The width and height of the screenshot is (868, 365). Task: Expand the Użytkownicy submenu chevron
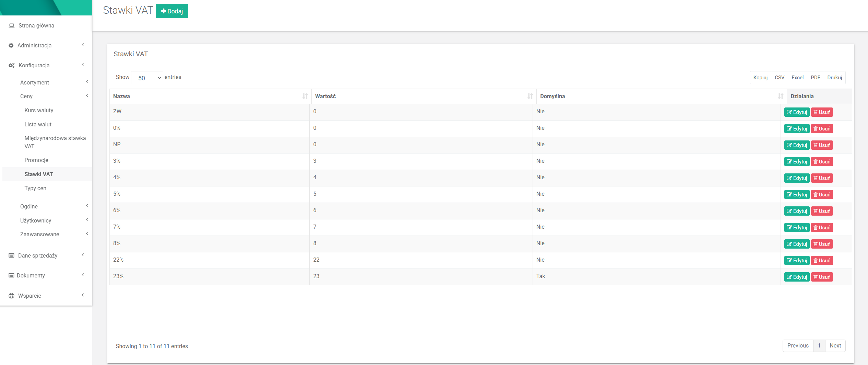click(x=87, y=220)
